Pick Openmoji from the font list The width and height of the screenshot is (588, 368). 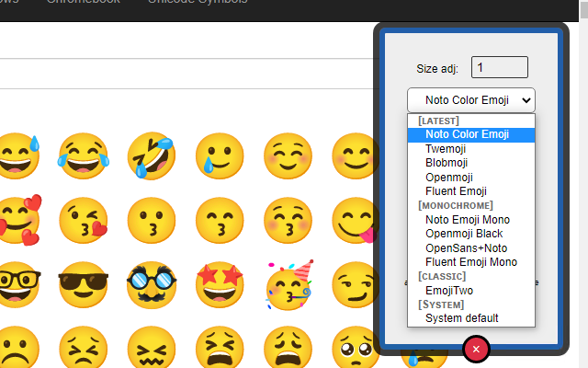pyautogui.click(x=471, y=178)
